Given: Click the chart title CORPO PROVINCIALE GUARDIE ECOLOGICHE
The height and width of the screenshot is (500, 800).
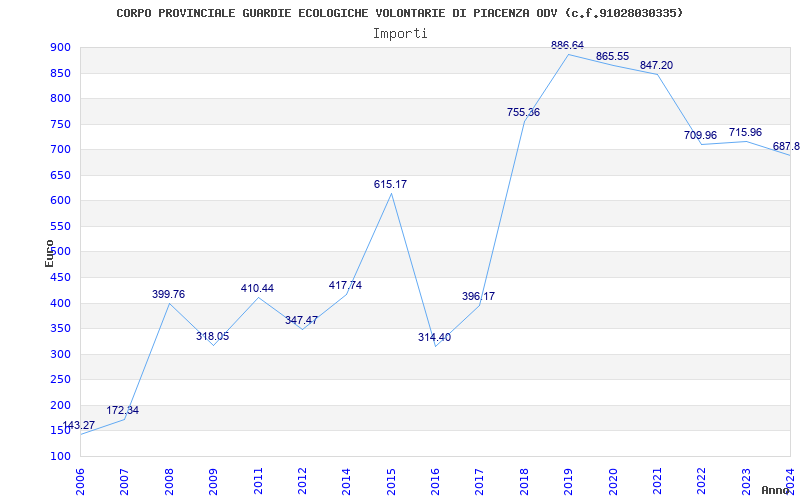Looking at the screenshot, I should (x=399, y=13).
